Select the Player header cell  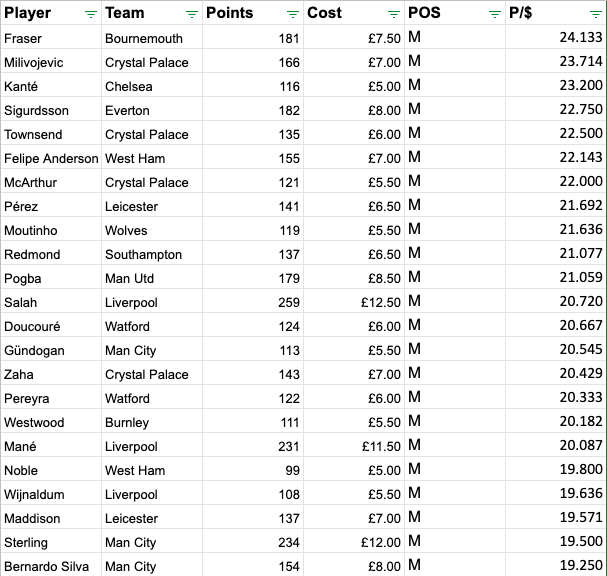point(51,13)
